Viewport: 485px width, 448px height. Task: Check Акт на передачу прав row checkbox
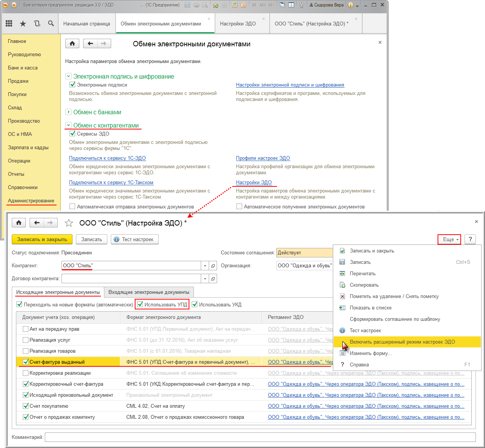coord(25,329)
